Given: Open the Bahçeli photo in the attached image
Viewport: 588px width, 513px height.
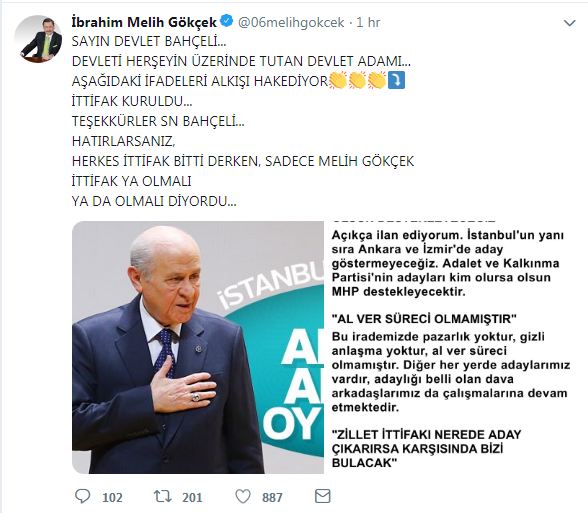Looking at the screenshot, I should 198,347.
